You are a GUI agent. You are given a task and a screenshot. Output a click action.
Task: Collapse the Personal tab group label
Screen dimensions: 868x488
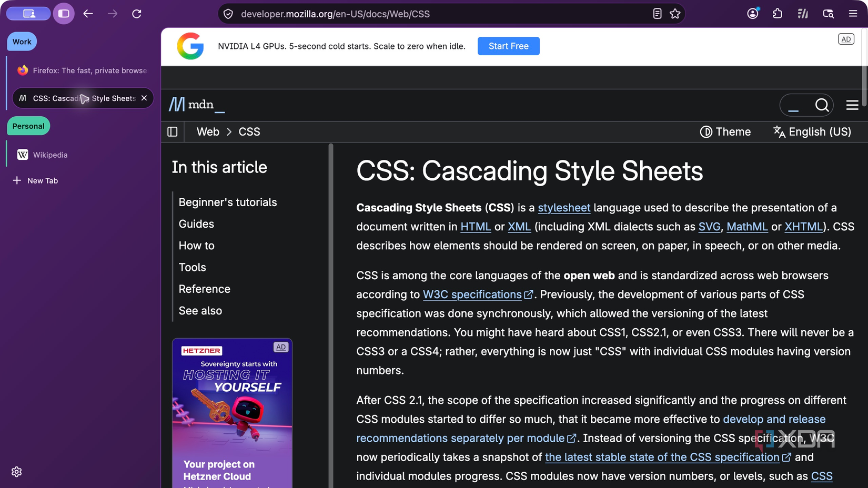pyautogui.click(x=28, y=126)
